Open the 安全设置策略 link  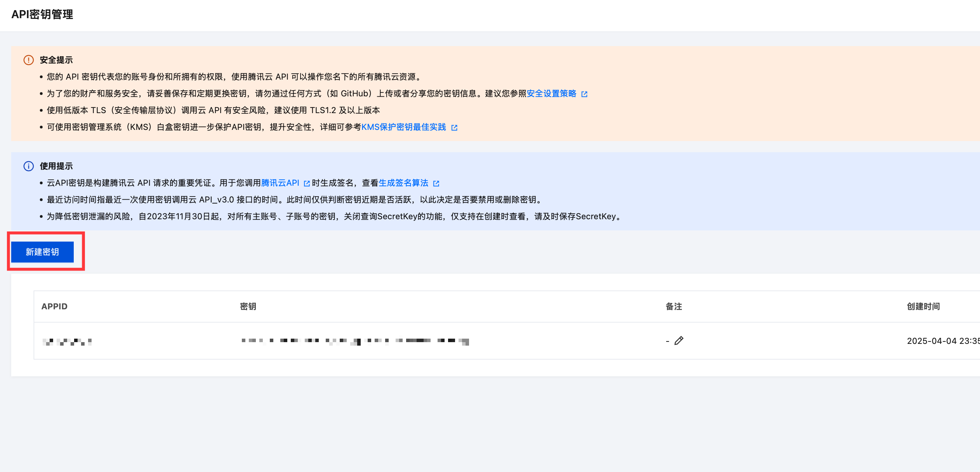(551, 94)
